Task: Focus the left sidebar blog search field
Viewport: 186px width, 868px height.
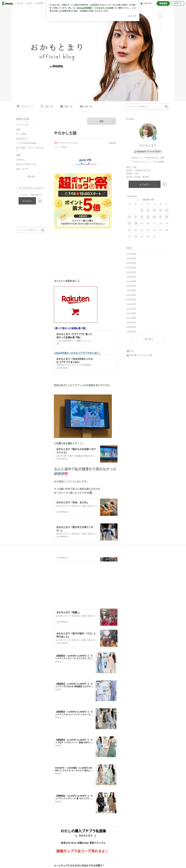Action: click(28, 230)
